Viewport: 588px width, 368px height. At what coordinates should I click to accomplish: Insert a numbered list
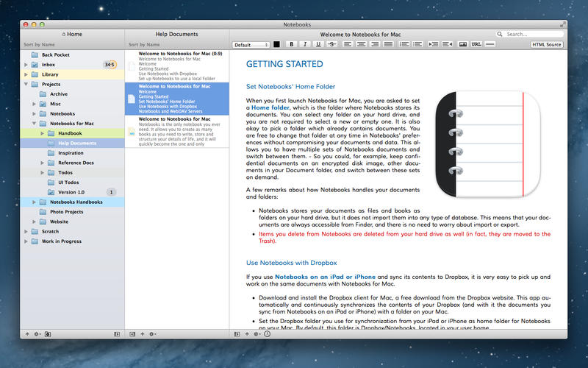404,44
